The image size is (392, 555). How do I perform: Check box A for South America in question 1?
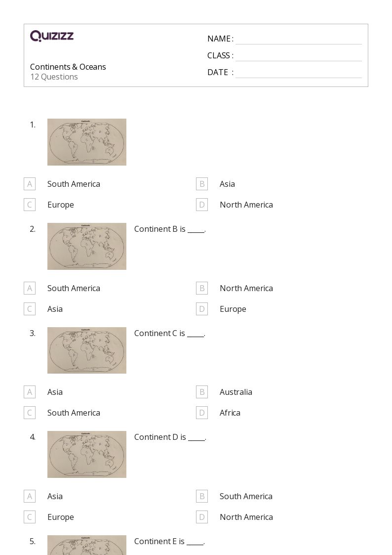pyautogui.click(x=30, y=184)
